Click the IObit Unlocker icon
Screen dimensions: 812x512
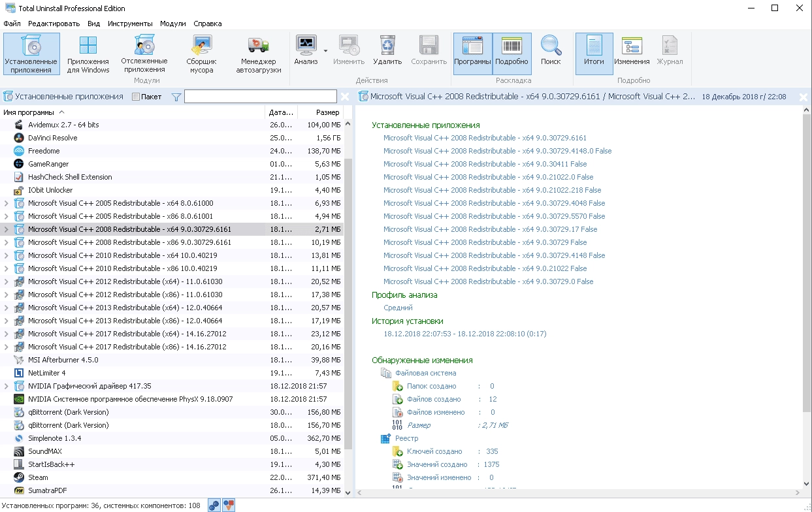tap(19, 190)
